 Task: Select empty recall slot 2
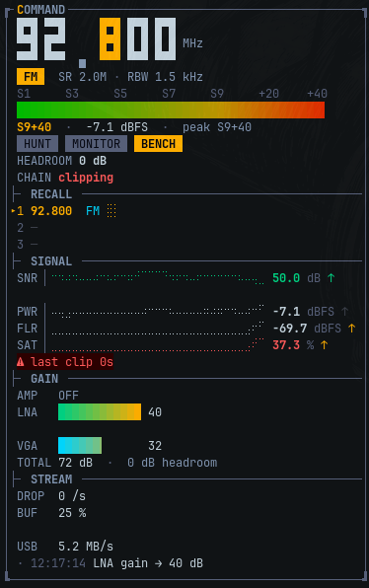click(x=28, y=228)
